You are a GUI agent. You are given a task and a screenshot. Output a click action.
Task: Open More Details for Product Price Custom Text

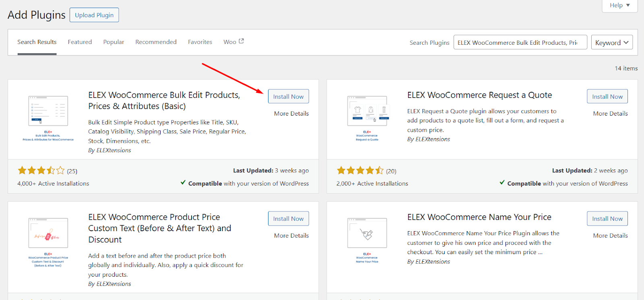[291, 236]
